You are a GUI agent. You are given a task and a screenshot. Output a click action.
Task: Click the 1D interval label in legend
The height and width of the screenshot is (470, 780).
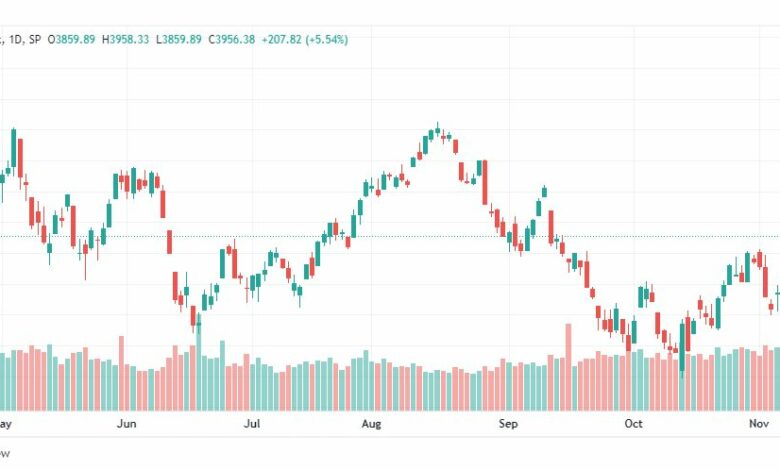click(15, 39)
